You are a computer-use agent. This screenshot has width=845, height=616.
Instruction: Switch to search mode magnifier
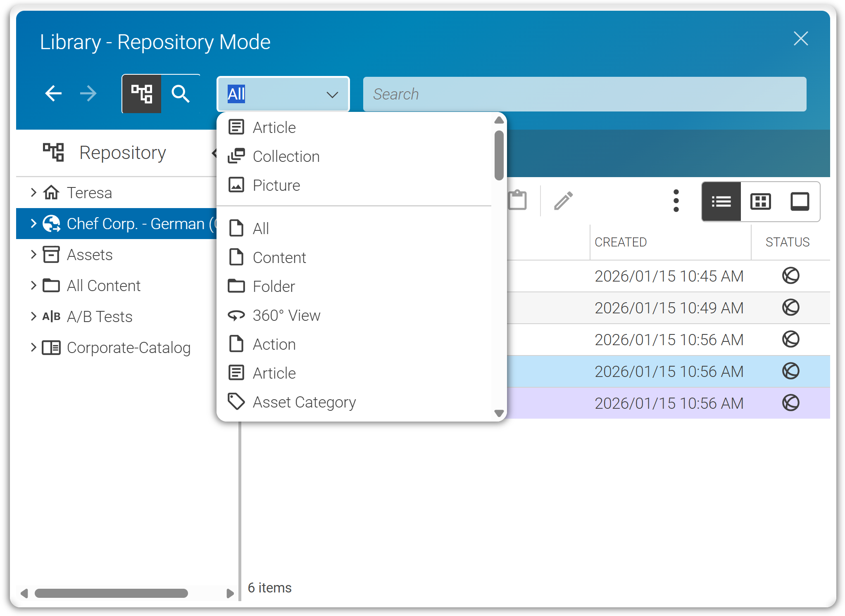[x=181, y=94]
